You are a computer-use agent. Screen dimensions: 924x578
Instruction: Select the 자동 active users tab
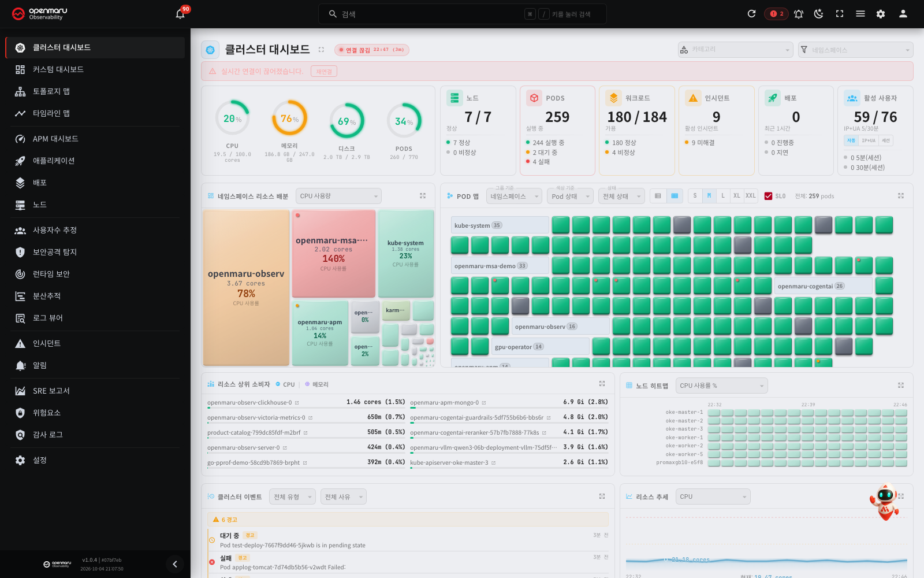pyautogui.click(x=851, y=140)
